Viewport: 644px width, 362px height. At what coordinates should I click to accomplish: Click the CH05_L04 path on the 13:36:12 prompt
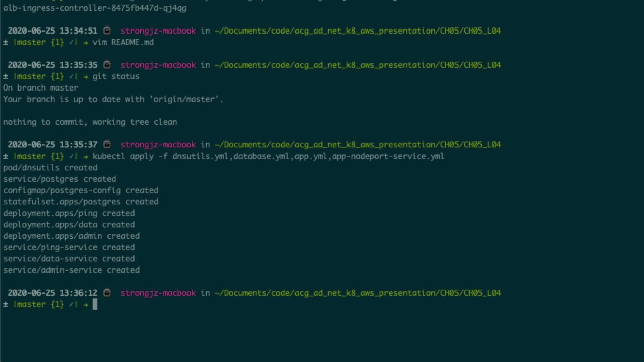tap(482, 293)
